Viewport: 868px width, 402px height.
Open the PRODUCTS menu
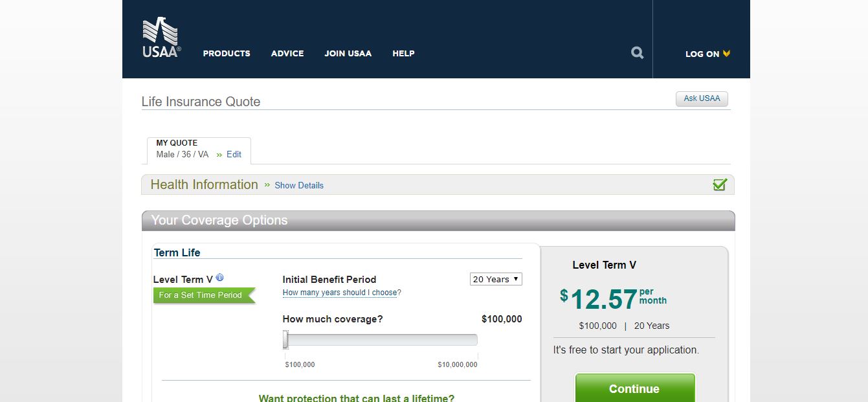[226, 54]
